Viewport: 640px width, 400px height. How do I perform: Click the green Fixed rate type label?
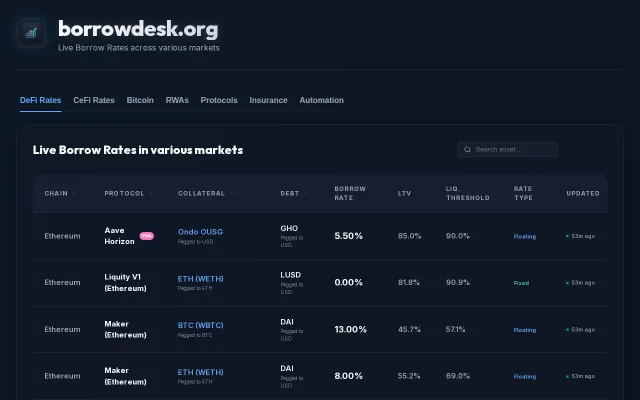pos(521,283)
